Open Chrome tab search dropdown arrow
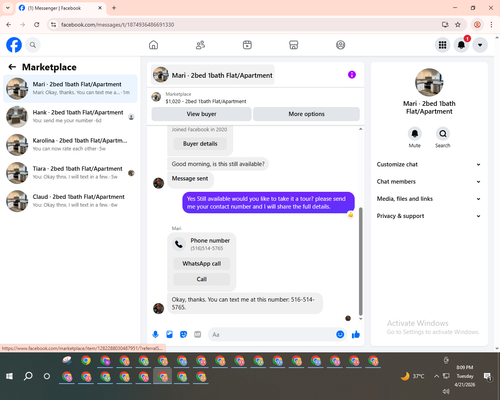 pos(8,8)
